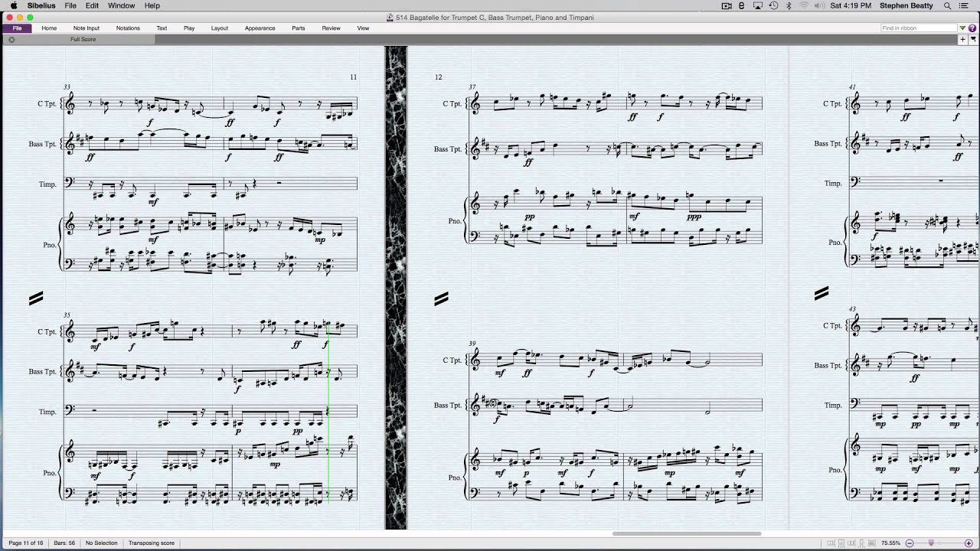Open the File ribbon tab

17,28
